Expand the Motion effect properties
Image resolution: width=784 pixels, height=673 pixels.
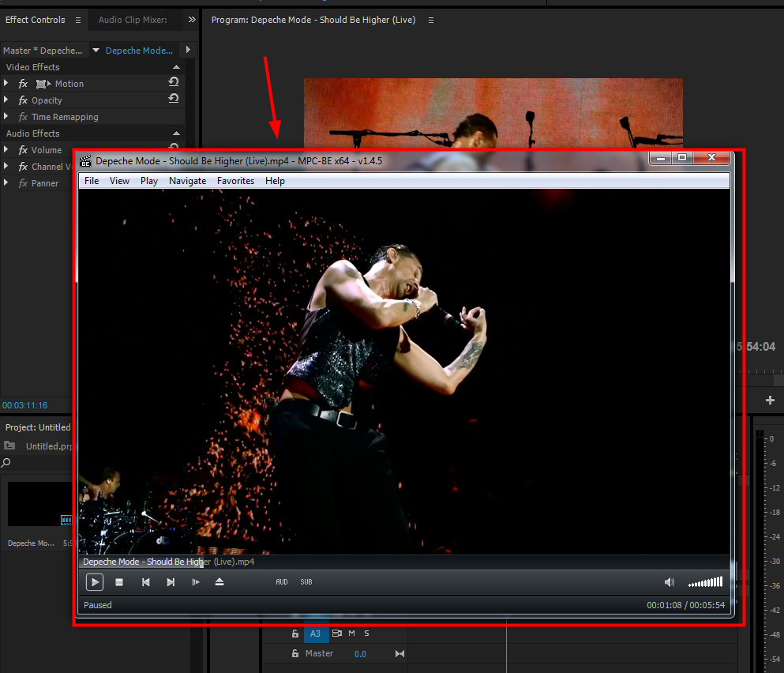point(7,84)
